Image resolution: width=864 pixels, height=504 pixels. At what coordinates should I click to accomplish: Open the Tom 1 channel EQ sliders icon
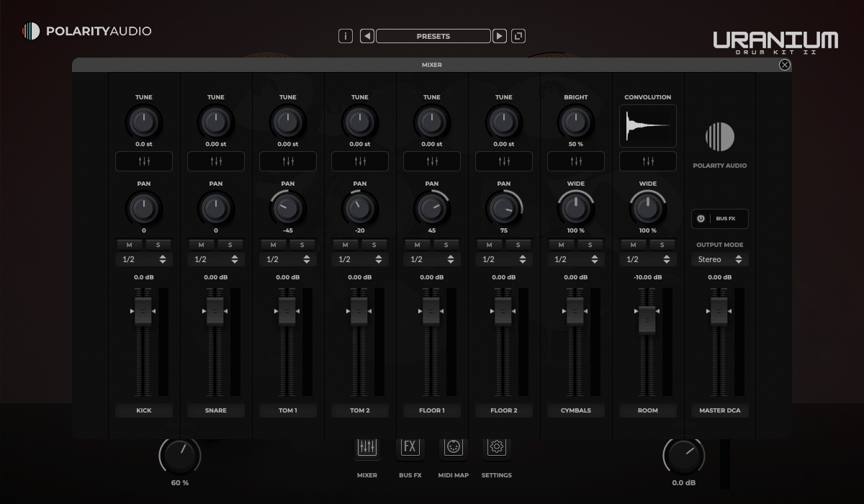(288, 161)
